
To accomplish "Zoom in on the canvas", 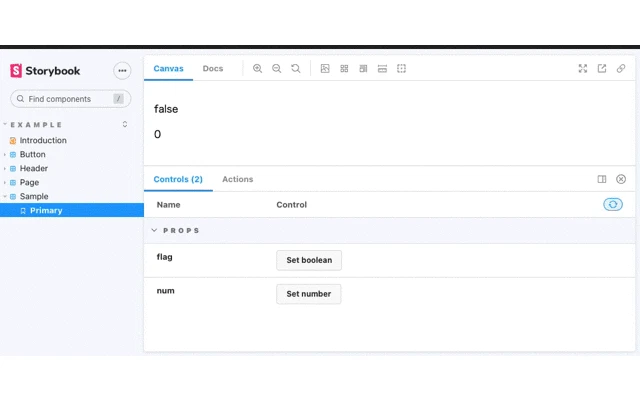I will [x=257, y=69].
